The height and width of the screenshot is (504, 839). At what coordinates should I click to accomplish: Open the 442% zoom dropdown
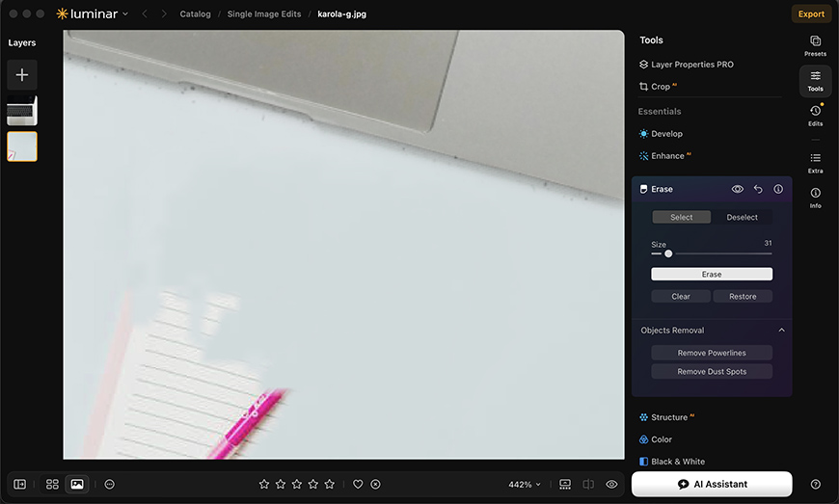(525, 484)
